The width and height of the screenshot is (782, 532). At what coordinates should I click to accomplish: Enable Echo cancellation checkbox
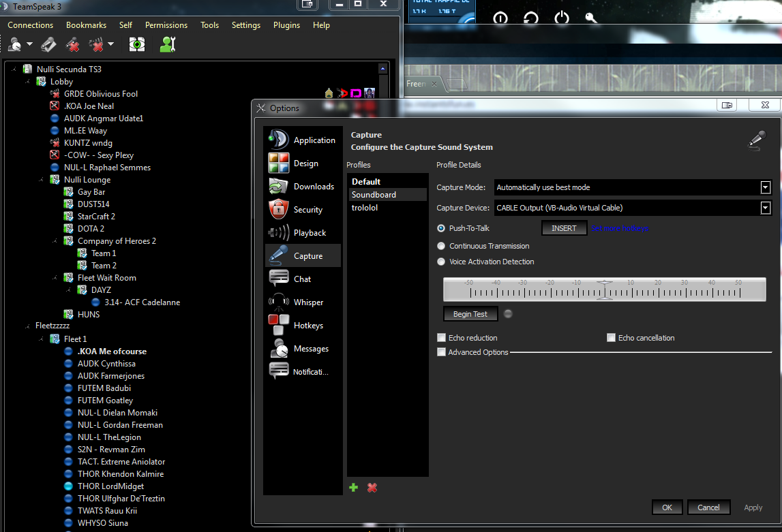tap(611, 338)
